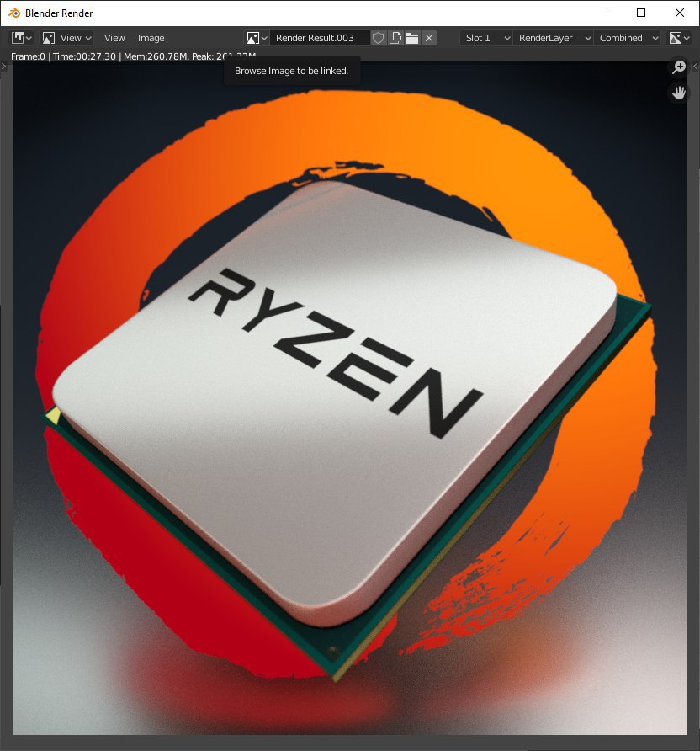Image resolution: width=700 pixels, height=751 pixels.
Task: Click the 'Time:00:27.30' render stat text
Action: pos(84,56)
